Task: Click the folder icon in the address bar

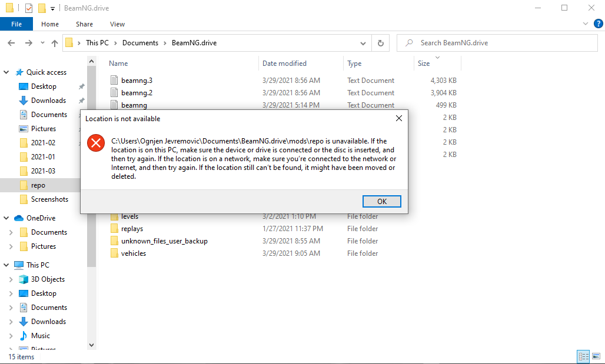Action: [69, 42]
